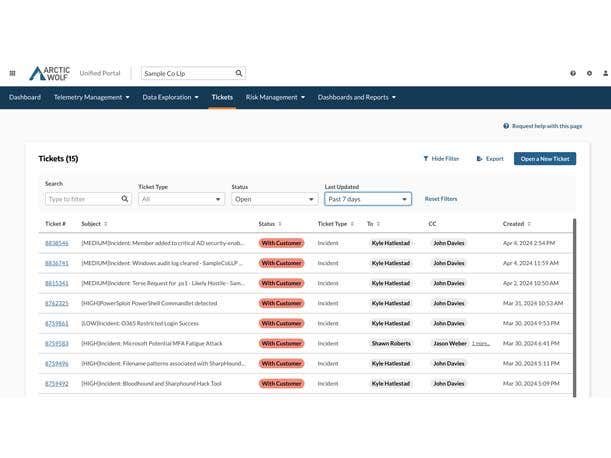Click the ticket list vertical scrollbar

[574, 300]
